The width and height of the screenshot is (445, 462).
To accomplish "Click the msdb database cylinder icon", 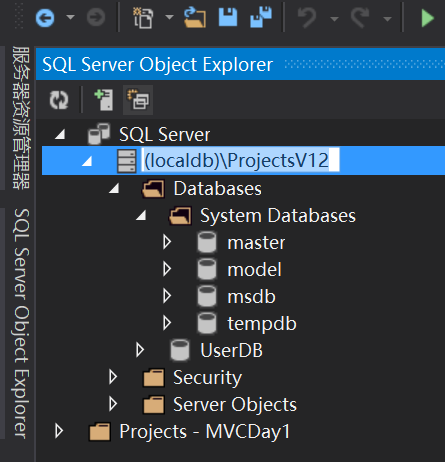I will coord(207,296).
